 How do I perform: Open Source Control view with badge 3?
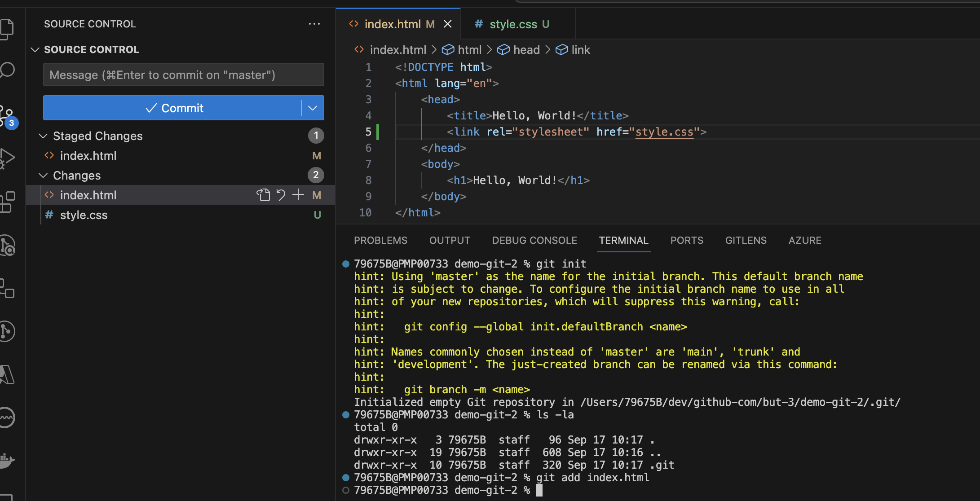8,117
